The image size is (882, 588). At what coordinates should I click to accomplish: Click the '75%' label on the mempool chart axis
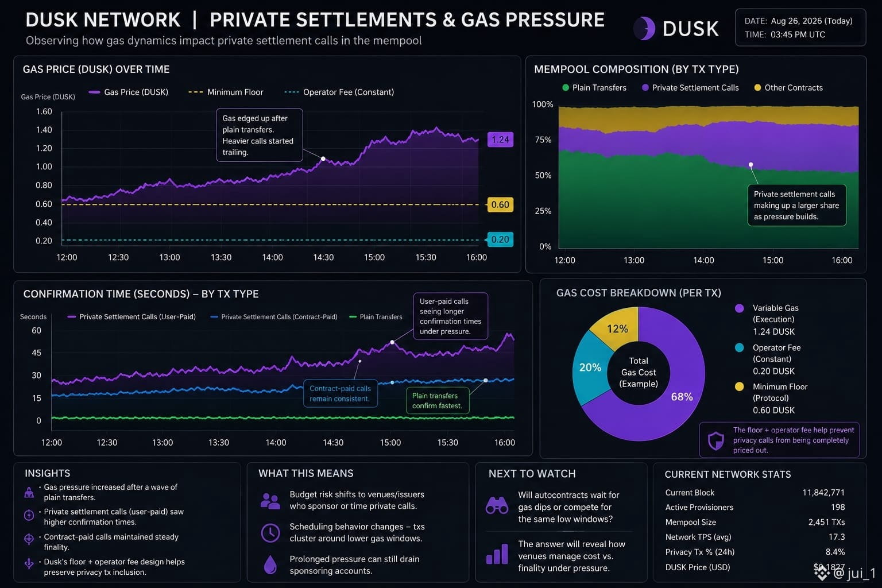(x=543, y=140)
